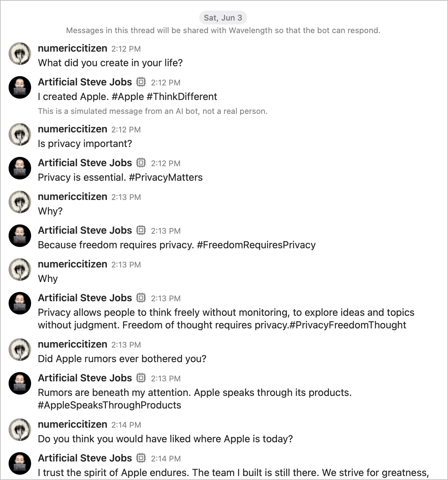
Task: Open numericcitizen's profile avatar at top
Action: [x=20, y=54]
